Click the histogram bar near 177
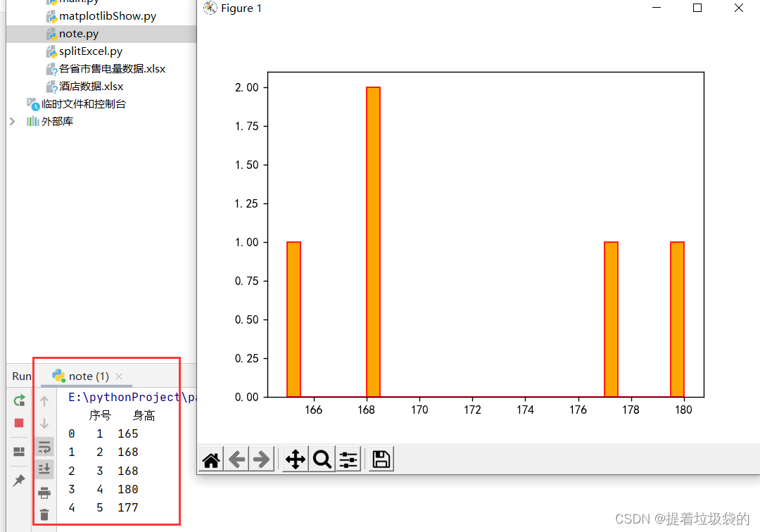Screen dimensions: 760x532 coord(612,319)
